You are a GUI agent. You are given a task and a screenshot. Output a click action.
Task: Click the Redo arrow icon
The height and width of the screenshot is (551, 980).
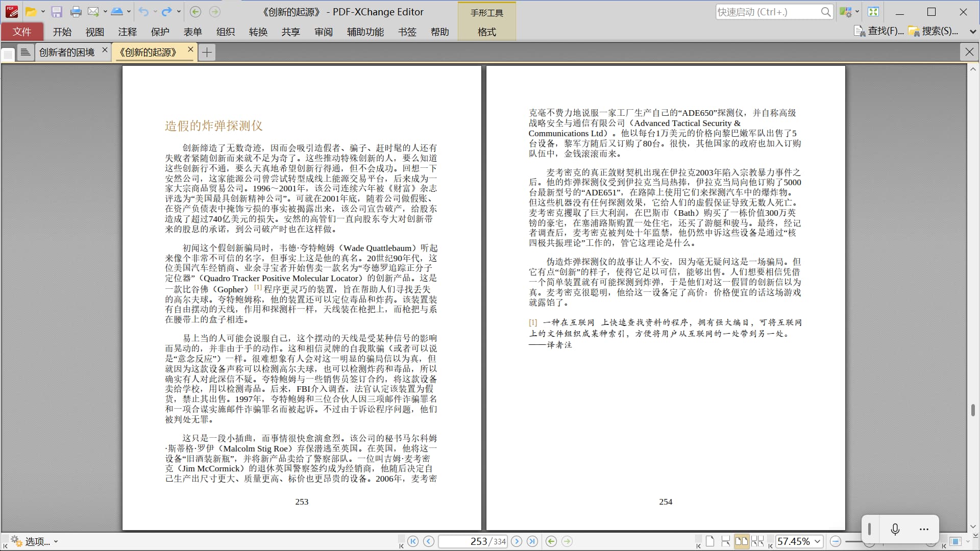166,12
